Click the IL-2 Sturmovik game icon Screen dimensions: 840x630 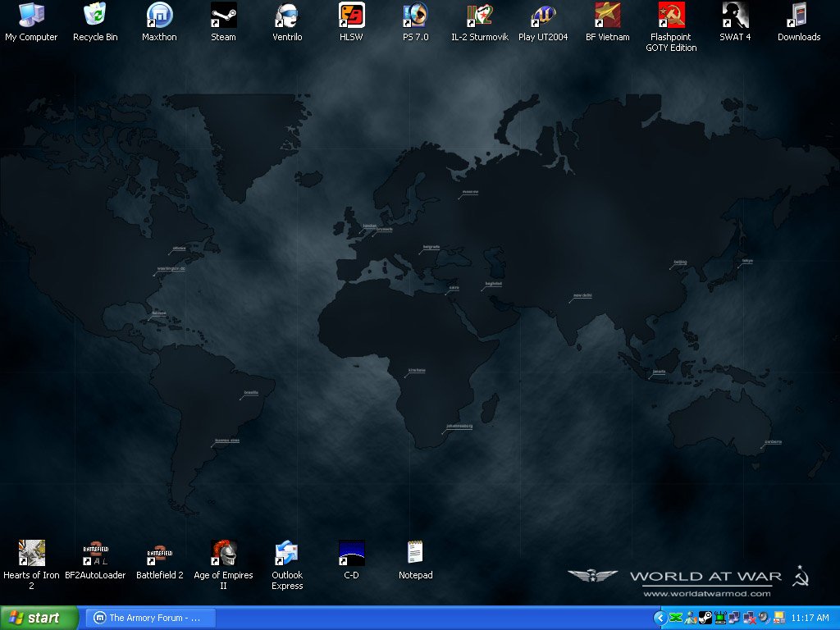(479, 16)
